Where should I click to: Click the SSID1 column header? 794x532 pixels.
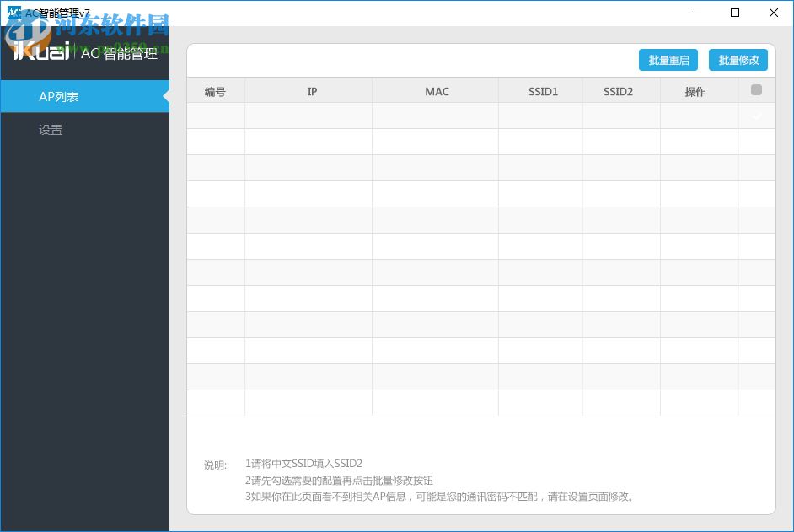click(x=543, y=90)
